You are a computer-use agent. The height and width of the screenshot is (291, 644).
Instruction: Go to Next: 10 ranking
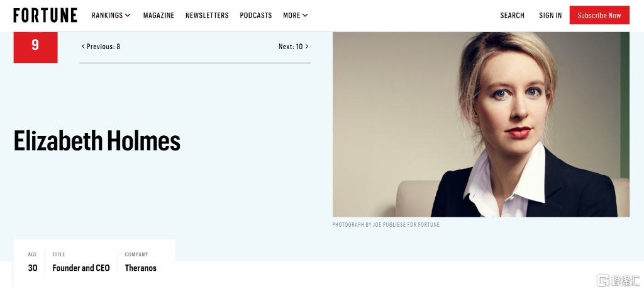coord(293,47)
